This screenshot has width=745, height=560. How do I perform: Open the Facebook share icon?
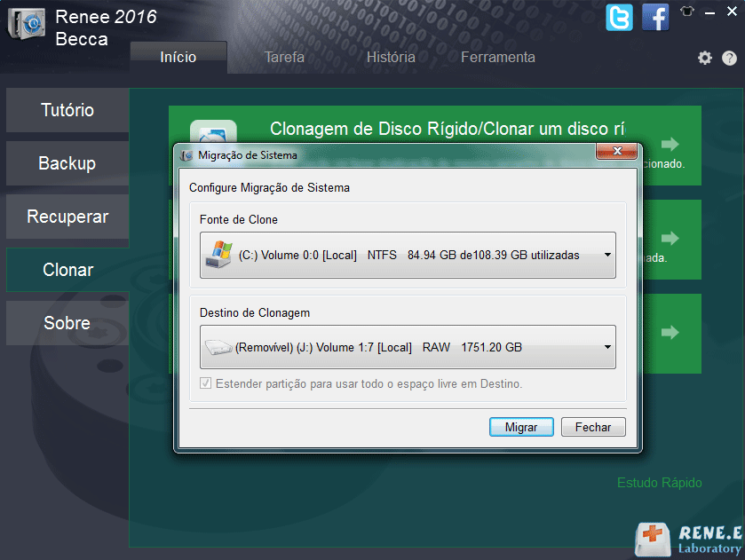point(655,18)
